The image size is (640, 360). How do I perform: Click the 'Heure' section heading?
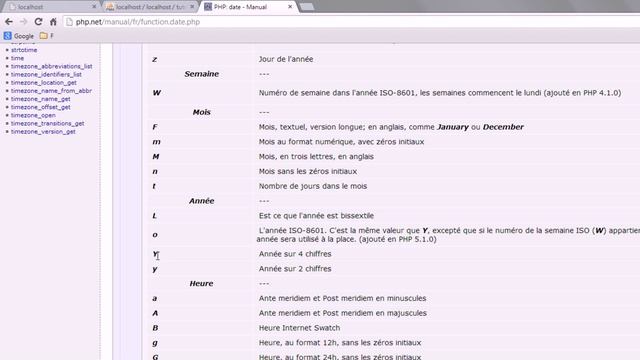pos(201,283)
